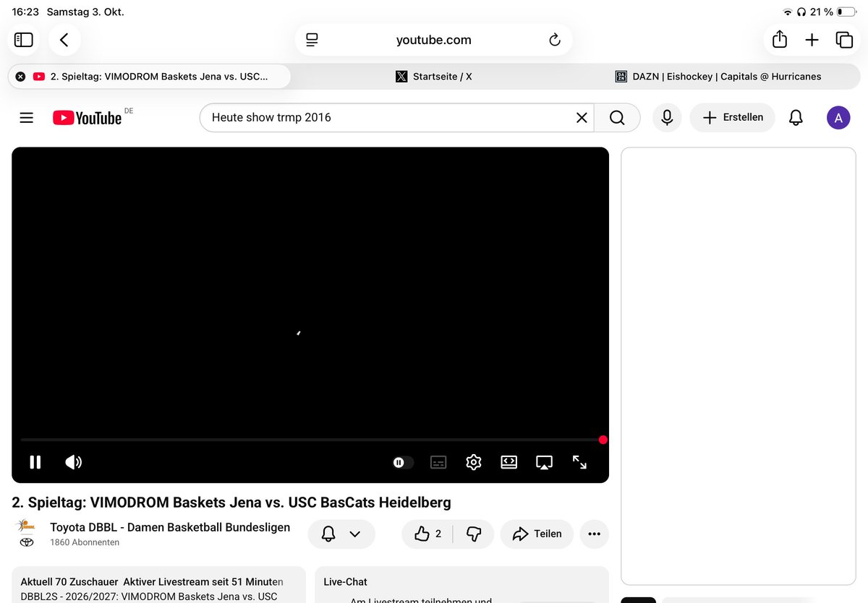Run the search with magnifier button
This screenshot has width=868, height=603.
pyautogui.click(x=617, y=118)
